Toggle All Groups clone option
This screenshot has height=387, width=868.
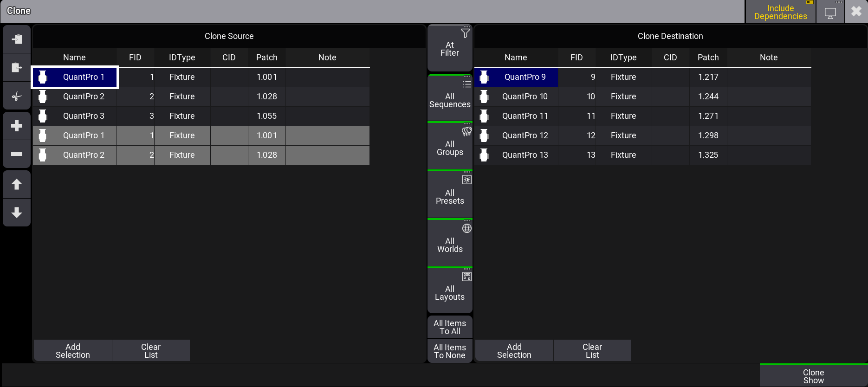point(450,146)
